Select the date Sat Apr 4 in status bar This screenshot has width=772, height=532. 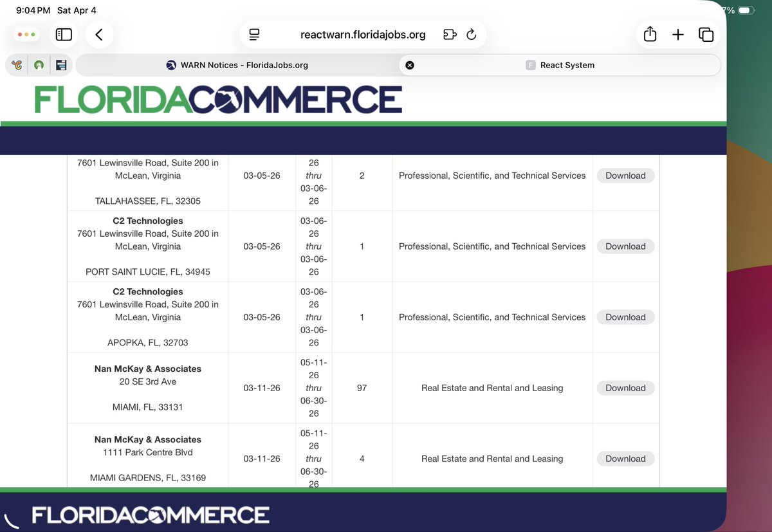point(78,10)
